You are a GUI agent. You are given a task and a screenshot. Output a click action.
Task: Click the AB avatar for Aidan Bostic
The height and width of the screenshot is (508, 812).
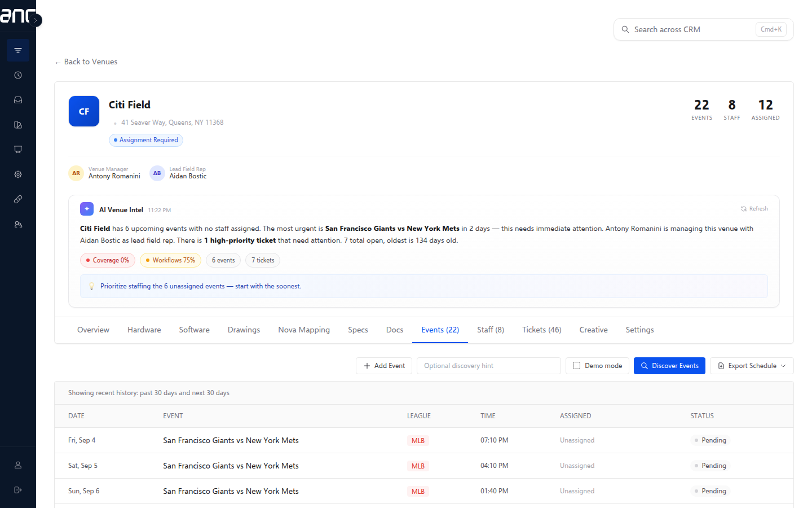tap(157, 173)
